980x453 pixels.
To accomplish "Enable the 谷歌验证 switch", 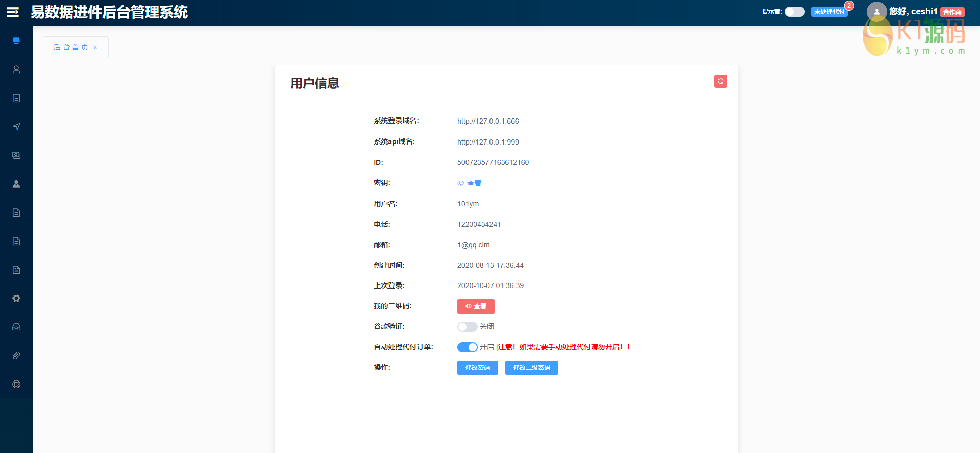I will click(x=467, y=327).
